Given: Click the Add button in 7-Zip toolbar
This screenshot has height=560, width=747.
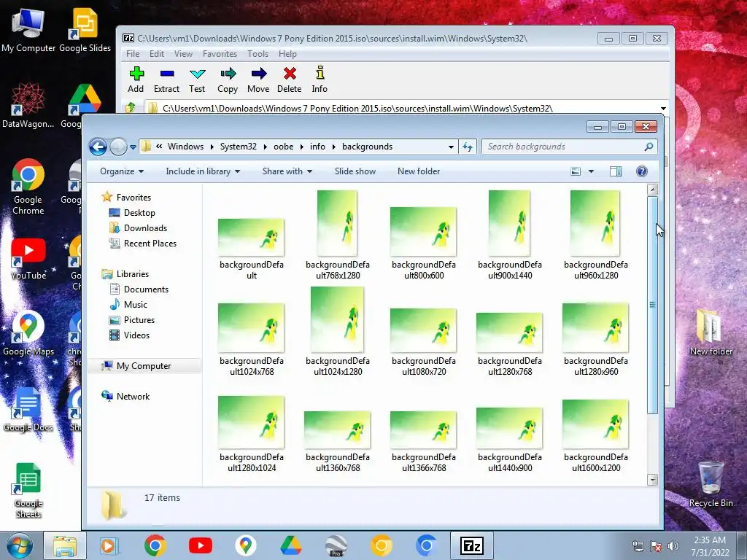Looking at the screenshot, I should [136, 80].
